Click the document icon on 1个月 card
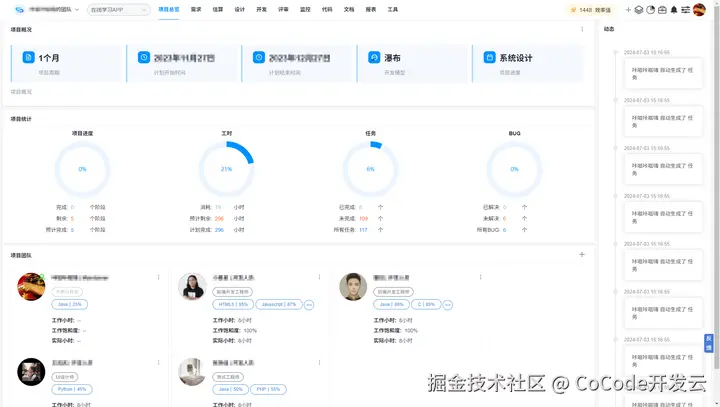Image resolution: width=720 pixels, height=407 pixels. (28, 57)
